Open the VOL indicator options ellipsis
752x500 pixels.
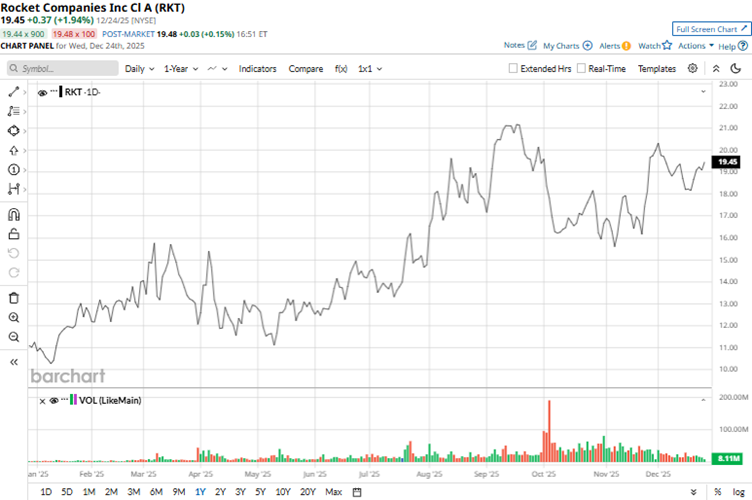pyautogui.click(x=65, y=399)
